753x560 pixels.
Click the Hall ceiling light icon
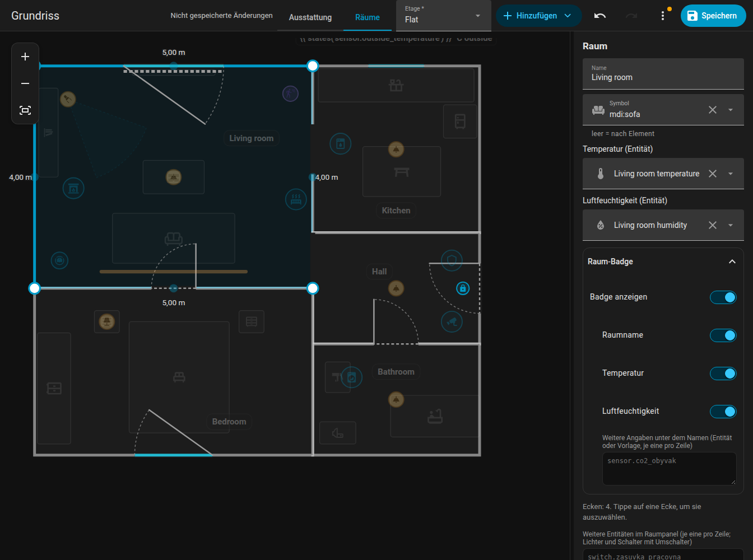pyautogui.click(x=396, y=288)
